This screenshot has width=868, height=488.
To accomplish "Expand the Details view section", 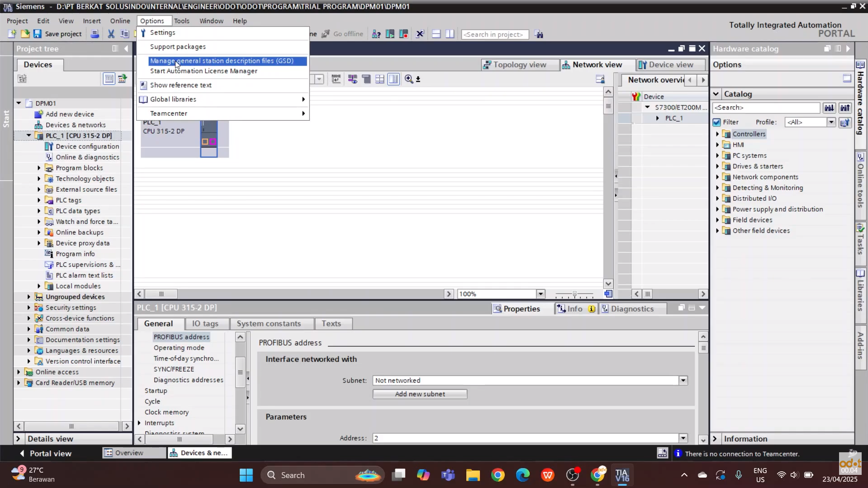I will coord(18,439).
